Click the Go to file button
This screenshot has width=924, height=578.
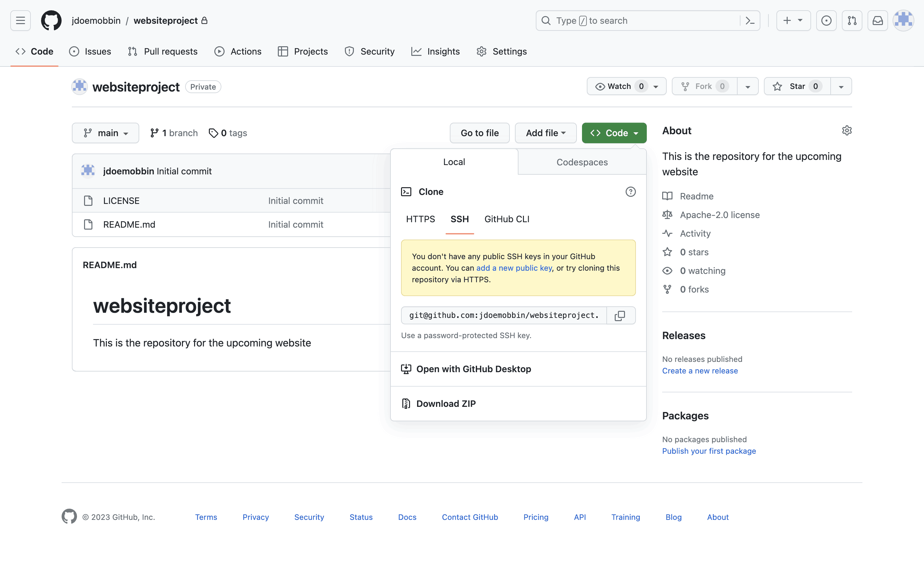480,133
